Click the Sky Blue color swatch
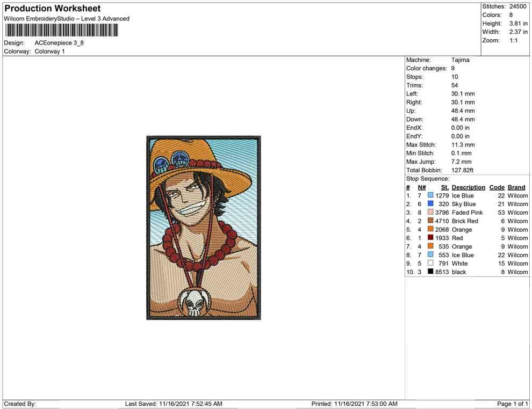Screen dimensions: 532x409 [x=430, y=204]
